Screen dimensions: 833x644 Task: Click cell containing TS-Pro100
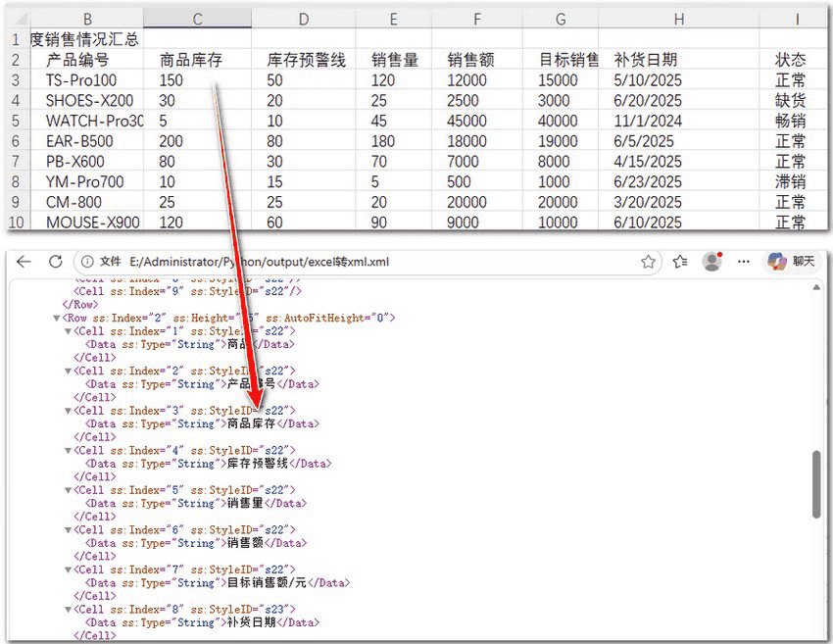[x=86, y=80]
